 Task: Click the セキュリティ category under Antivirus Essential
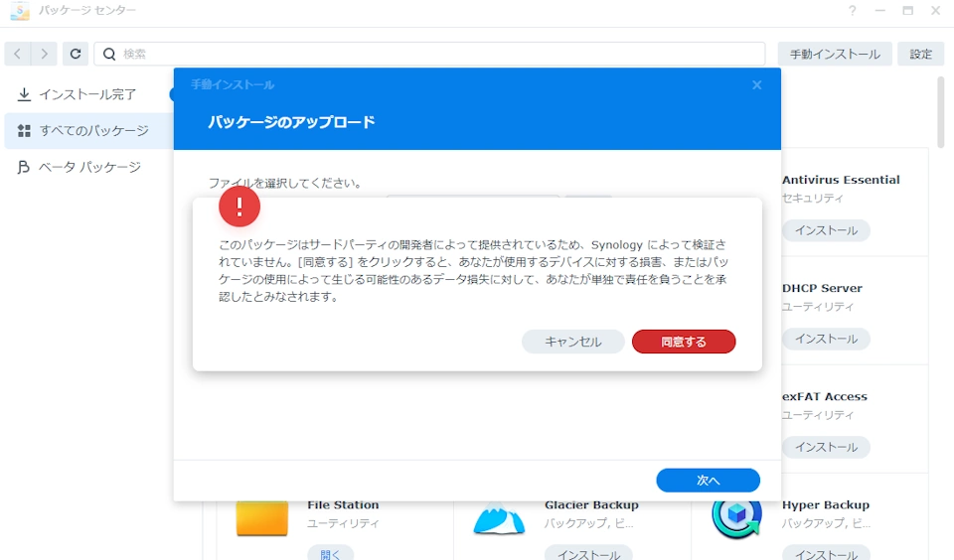(812, 199)
